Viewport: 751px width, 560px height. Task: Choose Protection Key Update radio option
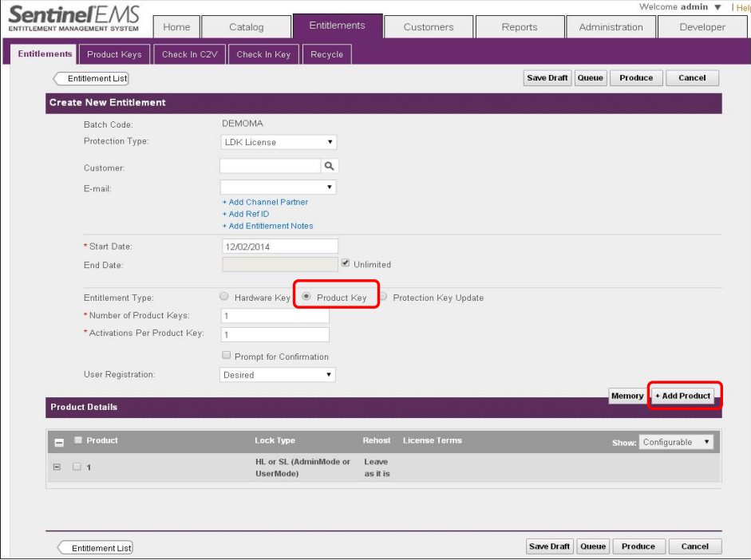(383, 297)
